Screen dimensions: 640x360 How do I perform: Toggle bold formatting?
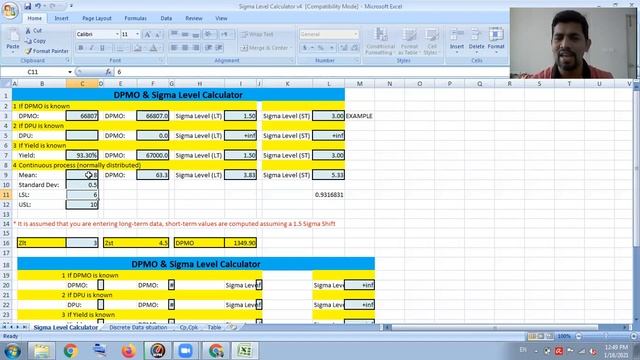81,48
